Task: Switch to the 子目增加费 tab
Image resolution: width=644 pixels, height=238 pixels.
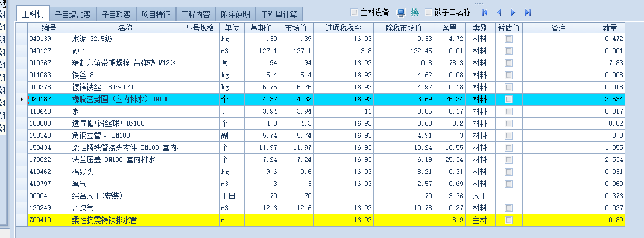Action: tap(73, 15)
